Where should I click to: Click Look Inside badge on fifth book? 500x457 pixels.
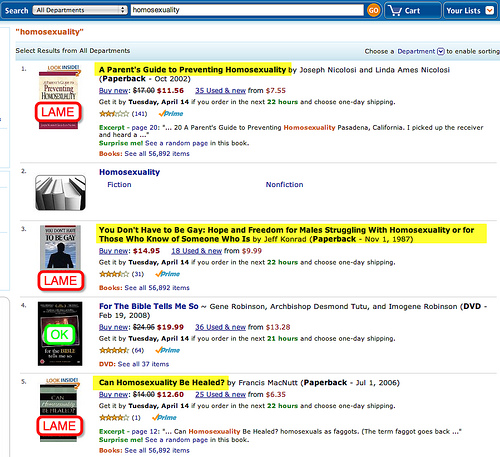tap(62, 380)
